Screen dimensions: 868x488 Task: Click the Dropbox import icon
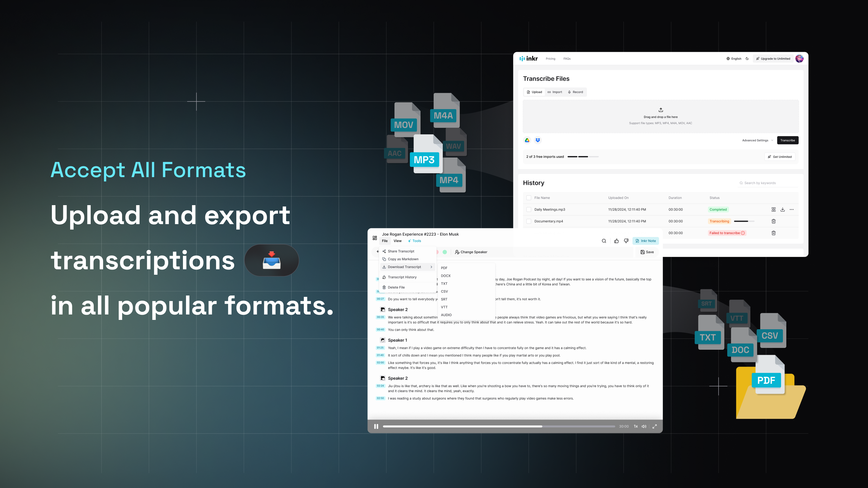(x=538, y=140)
